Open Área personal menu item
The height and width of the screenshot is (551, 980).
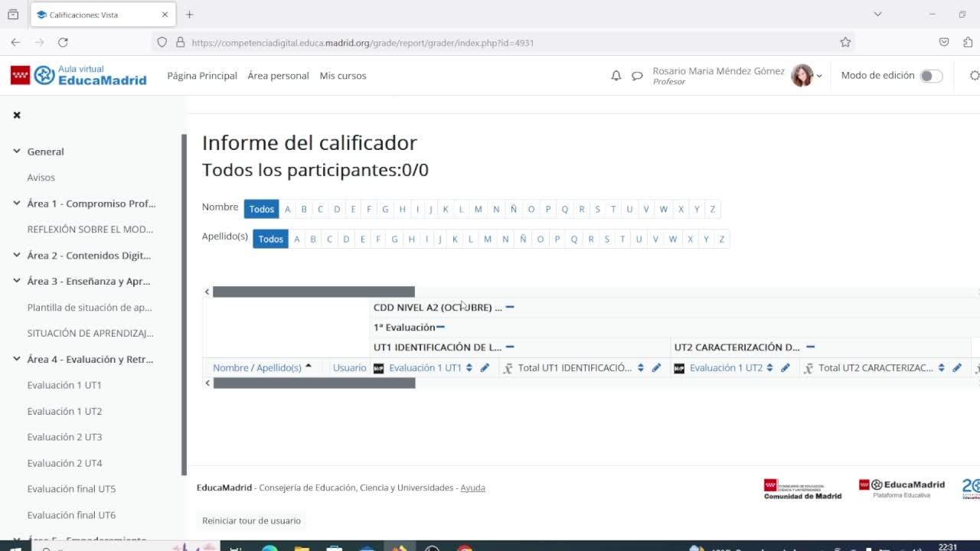tap(279, 76)
